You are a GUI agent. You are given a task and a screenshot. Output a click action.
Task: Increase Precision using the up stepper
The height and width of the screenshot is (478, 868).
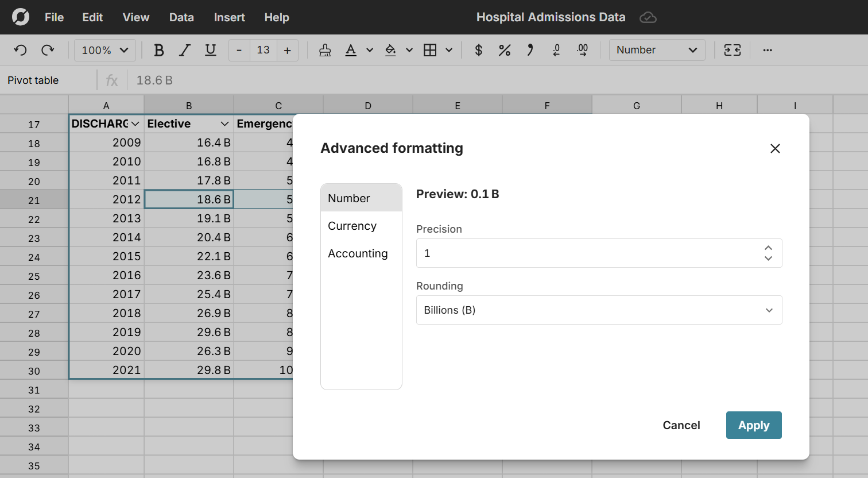point(768,248)
